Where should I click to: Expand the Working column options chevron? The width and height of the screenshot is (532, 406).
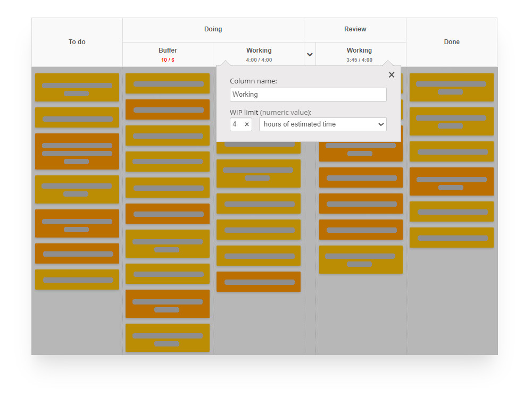pos(310,54)
